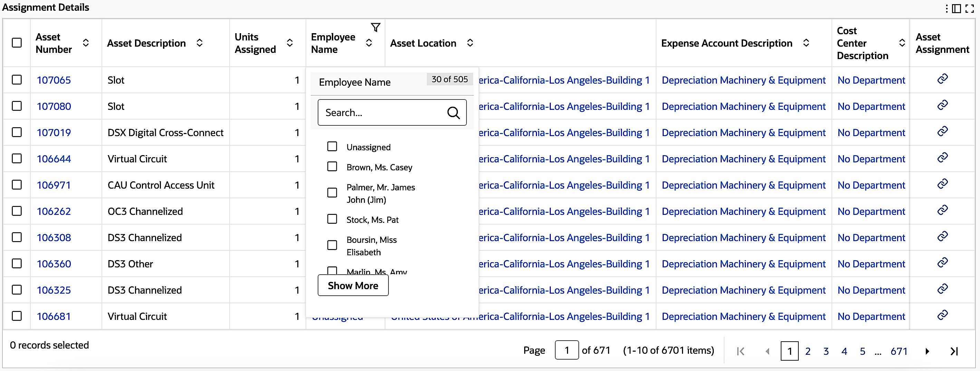This screenshot has width=980, height=371.
Task: Check the row for asset 106308
Action: (17, 237)
